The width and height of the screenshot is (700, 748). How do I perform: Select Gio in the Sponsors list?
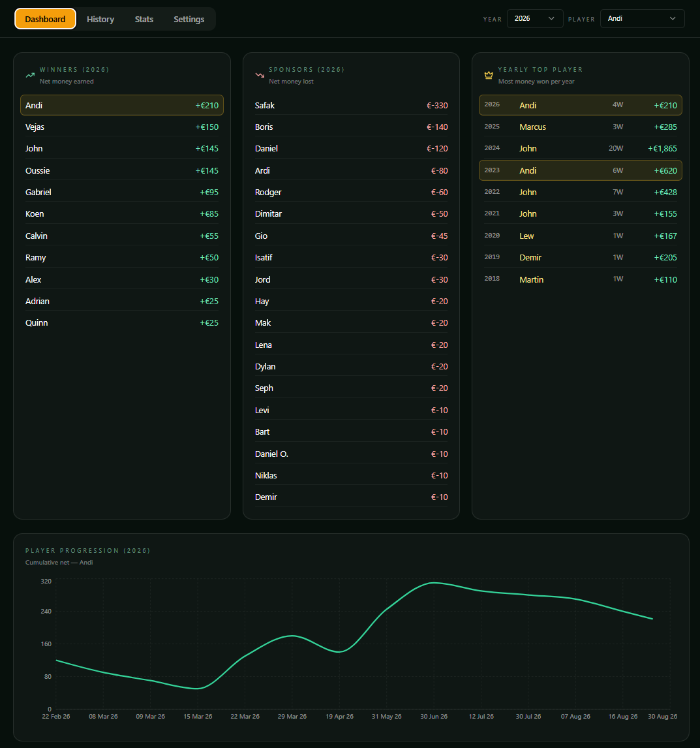[352, 236]
